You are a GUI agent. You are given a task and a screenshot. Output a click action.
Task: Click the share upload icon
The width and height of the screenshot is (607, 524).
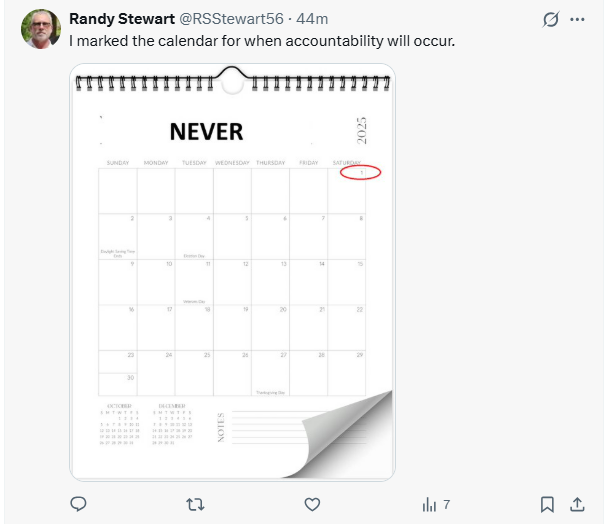577,504
